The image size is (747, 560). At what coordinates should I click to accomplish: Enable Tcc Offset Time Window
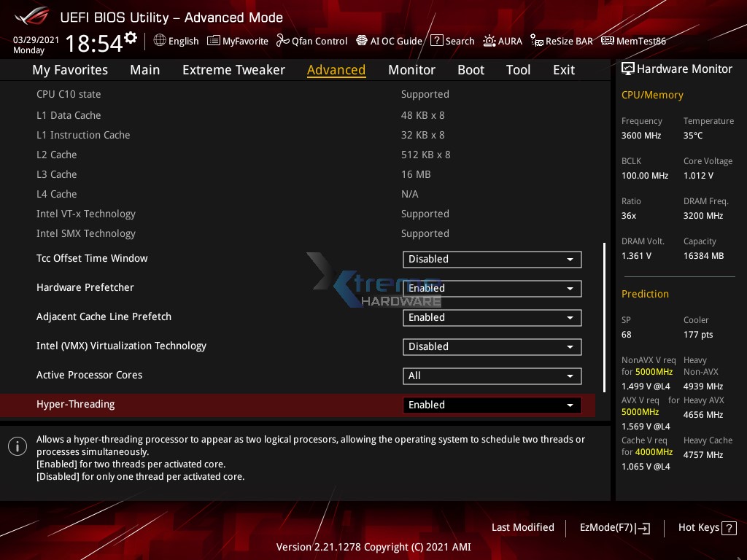pyautogui.click(x=492, y=259)
